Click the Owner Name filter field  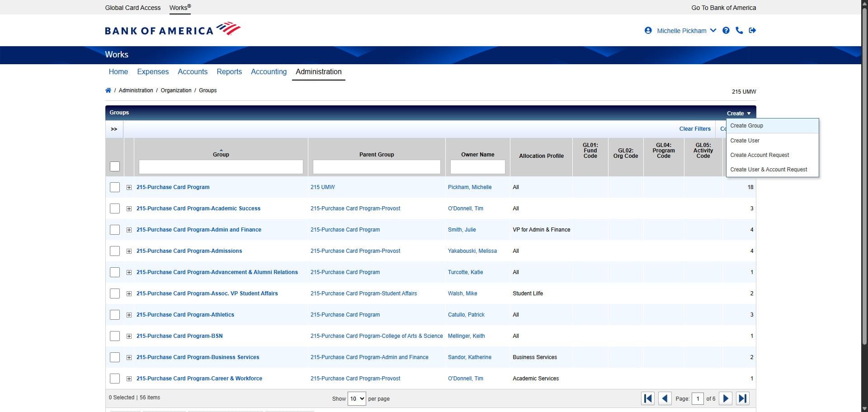pos(477,167)
